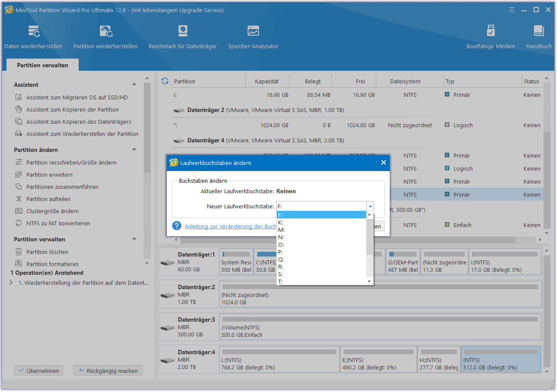The height and width of the screenshot is (392, 557).
Task: Open Bootfähige Medien builder
Action: (491, 37)
